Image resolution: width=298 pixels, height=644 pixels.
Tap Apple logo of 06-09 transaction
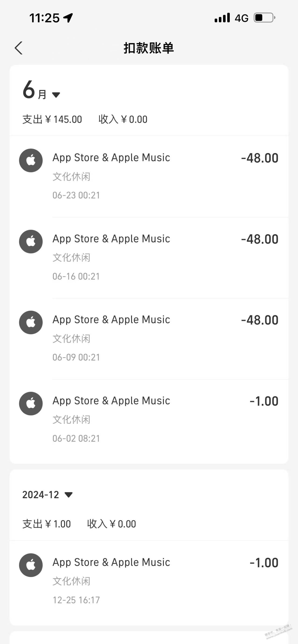pos(31,323)
